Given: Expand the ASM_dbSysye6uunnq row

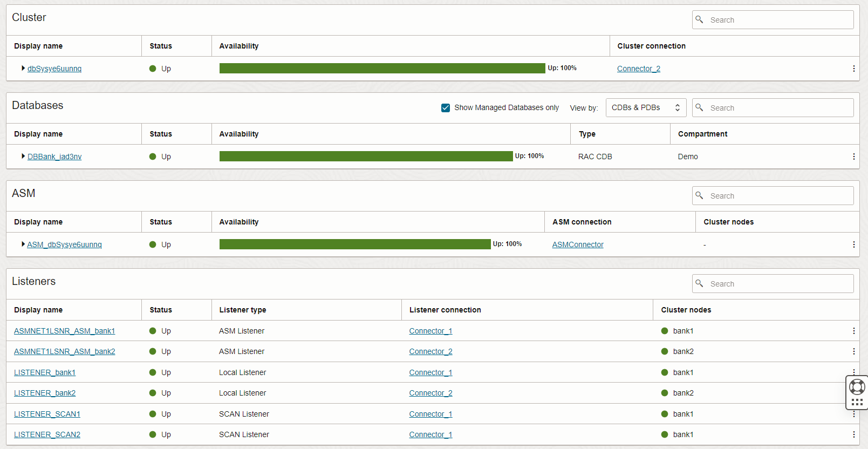Looking at the screenshot, I should pos(23,244).
